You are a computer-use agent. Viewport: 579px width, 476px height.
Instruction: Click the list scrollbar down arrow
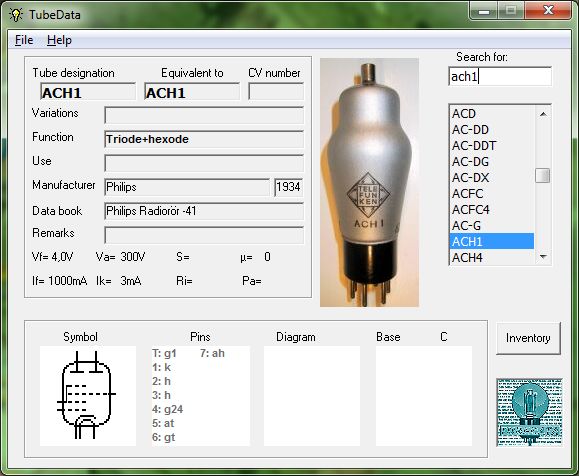tap(543, 256)
